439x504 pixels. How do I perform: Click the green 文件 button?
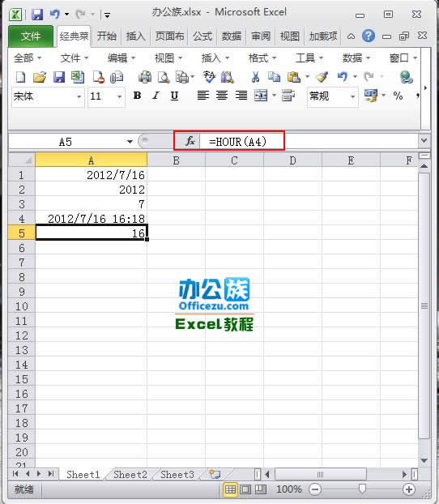coord(31,36)
